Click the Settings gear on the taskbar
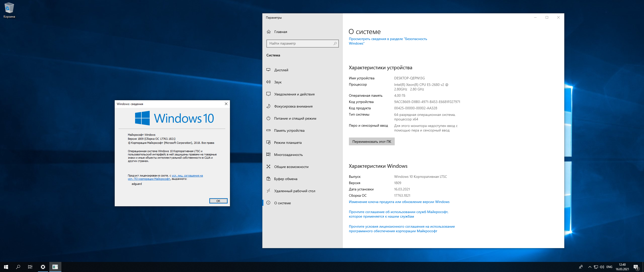644x272 pixels. coord(43,267)
